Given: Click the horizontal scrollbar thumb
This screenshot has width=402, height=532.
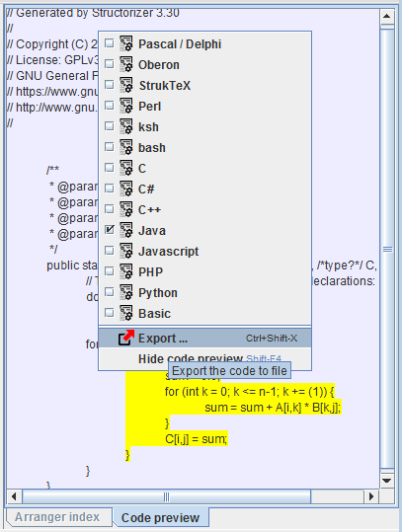Looking at the screenshot, I should (x=166, y=496).
